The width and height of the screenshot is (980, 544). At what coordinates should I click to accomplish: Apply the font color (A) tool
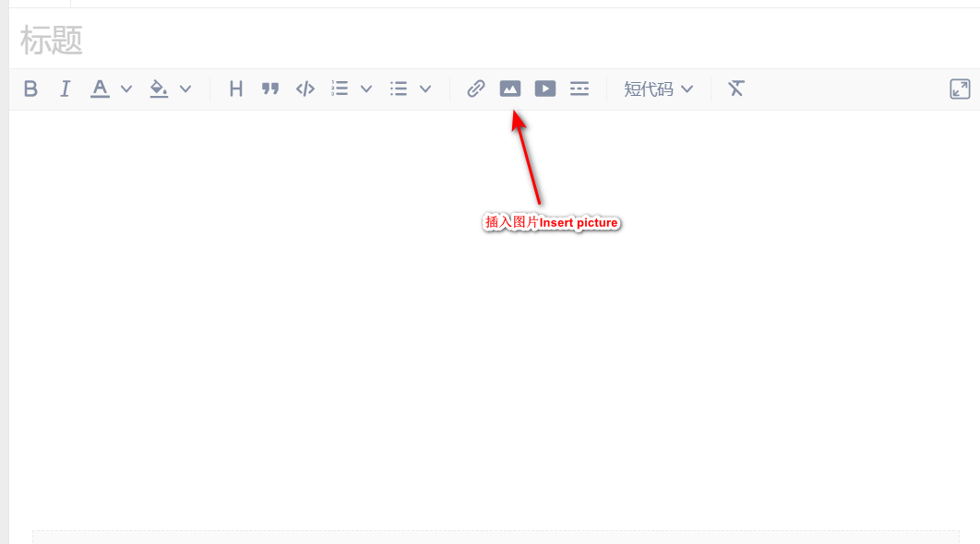click(x=100, y=89)
